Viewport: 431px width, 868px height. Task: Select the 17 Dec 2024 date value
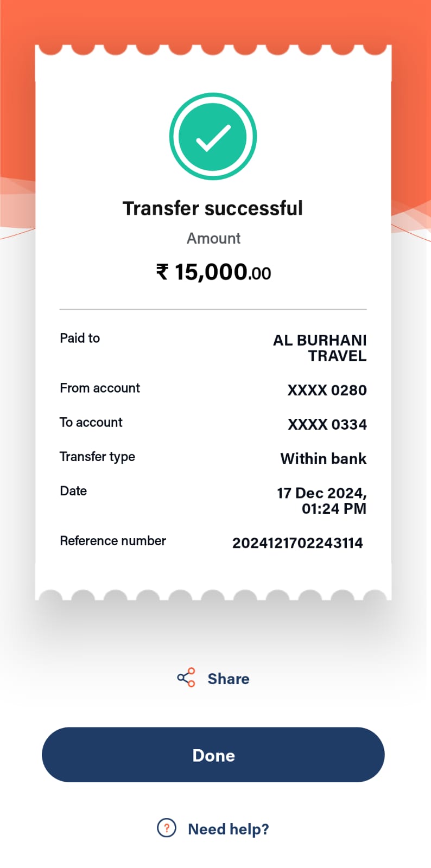322,500
